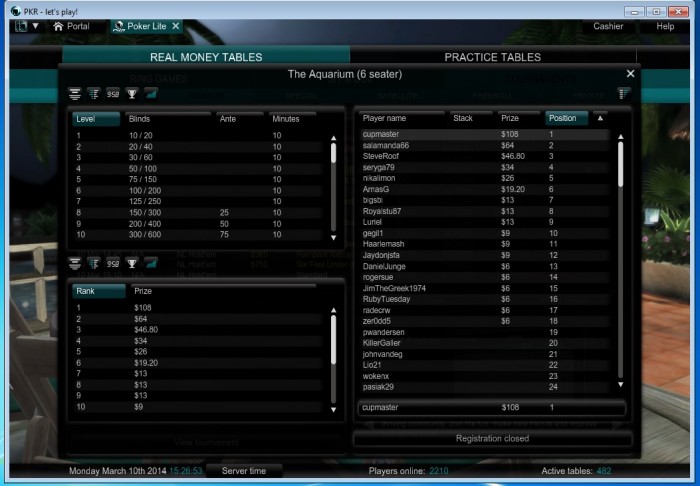
Task: Click the player list icon above Rank table
Action: click(94, 263)
